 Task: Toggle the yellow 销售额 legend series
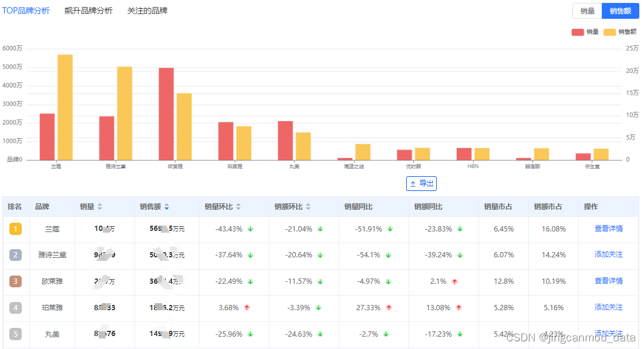620,32
